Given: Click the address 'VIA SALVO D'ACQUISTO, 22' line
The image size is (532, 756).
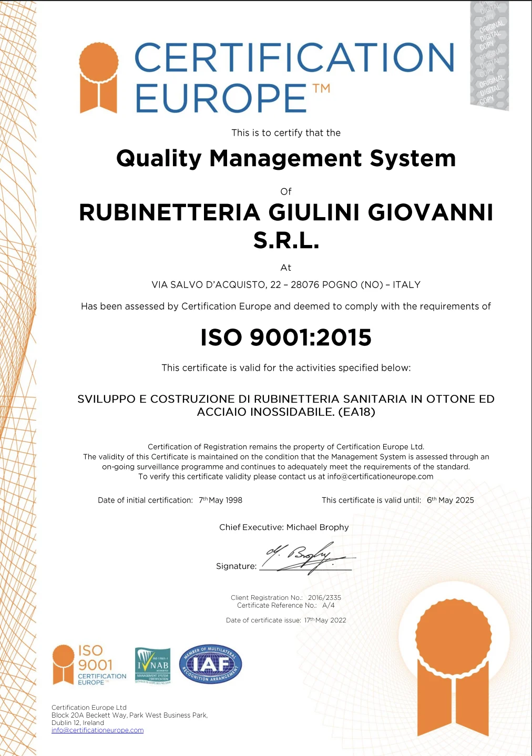Looking at the screenshot, I should pyautogui.click(x=286, y=284).
